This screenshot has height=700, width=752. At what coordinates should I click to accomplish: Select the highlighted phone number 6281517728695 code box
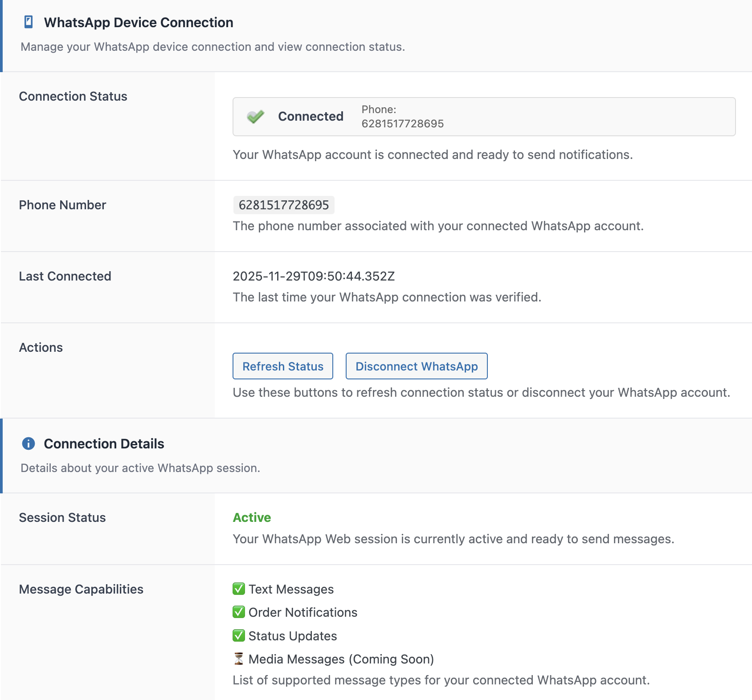(284, 205)
